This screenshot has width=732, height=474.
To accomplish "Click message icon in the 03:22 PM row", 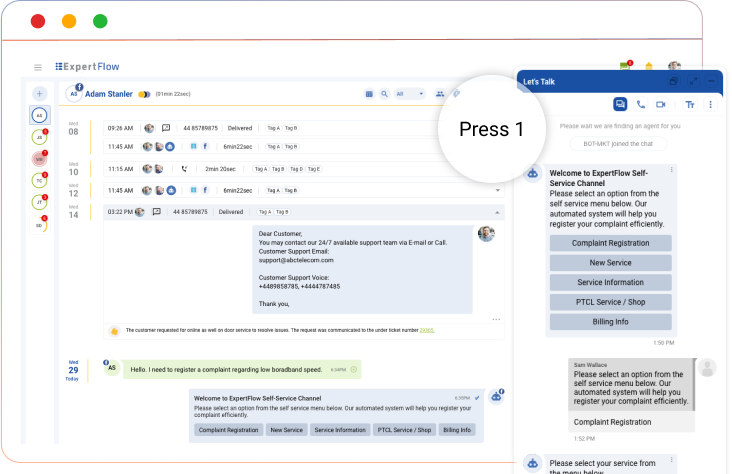I will (x=157, y=212).
